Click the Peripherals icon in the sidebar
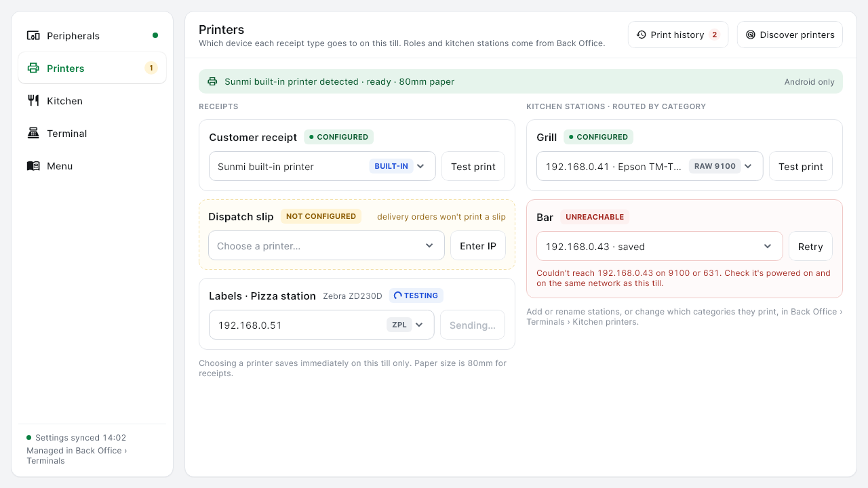The image size is (868, 488). 33,35
